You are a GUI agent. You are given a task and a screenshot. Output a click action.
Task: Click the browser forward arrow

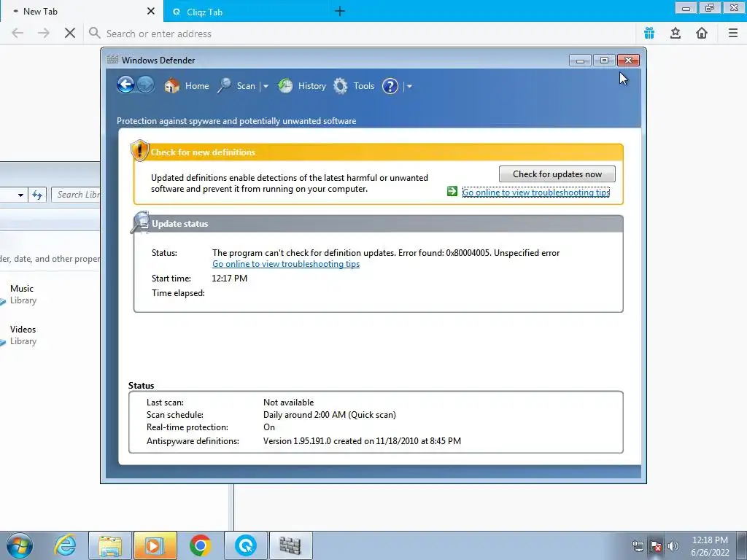coord(44,33)
